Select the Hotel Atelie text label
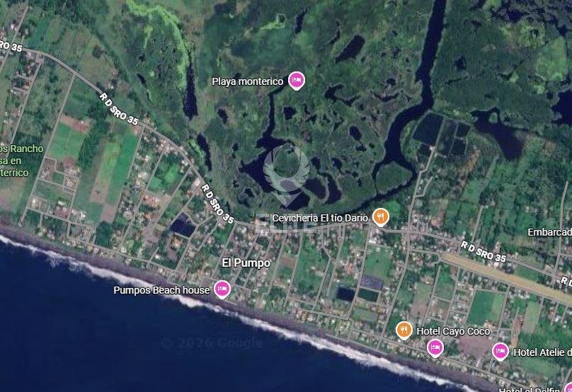The height and width of the screenshot is (392, 572). pyautogui.click(x=542, y=352)
